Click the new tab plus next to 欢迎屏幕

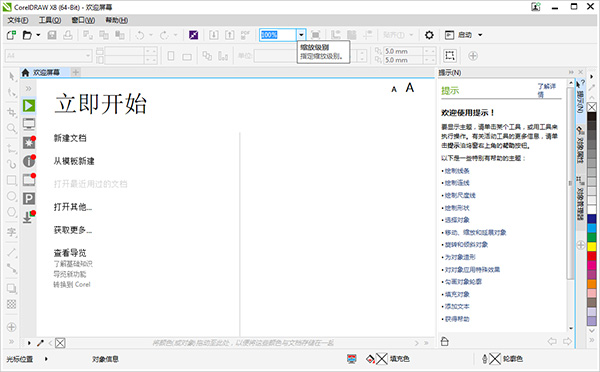coord(76,72)
